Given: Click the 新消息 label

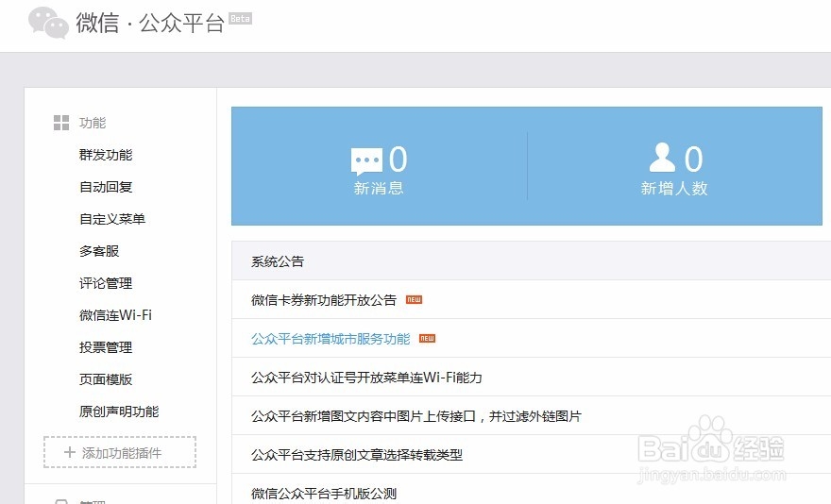Looking at the screenshot, I should [x=379, y=188].
